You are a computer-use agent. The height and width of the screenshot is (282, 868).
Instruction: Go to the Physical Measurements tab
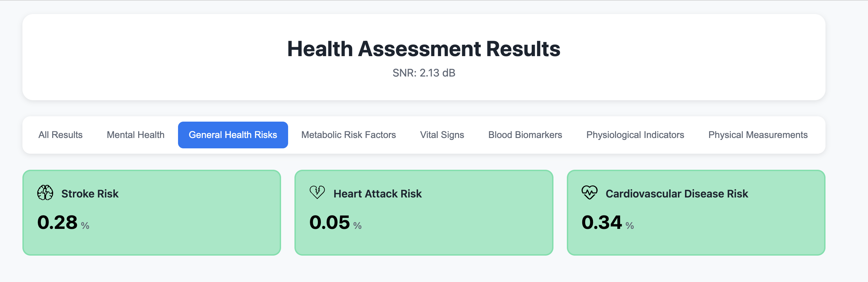(758, 135)
